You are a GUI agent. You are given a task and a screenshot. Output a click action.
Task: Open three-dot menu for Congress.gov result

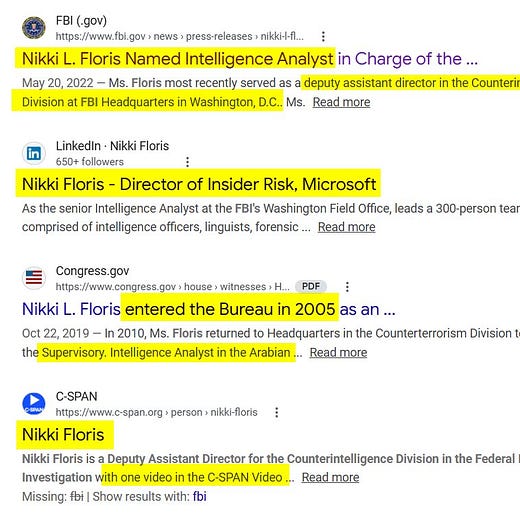[x=347, y=287]
